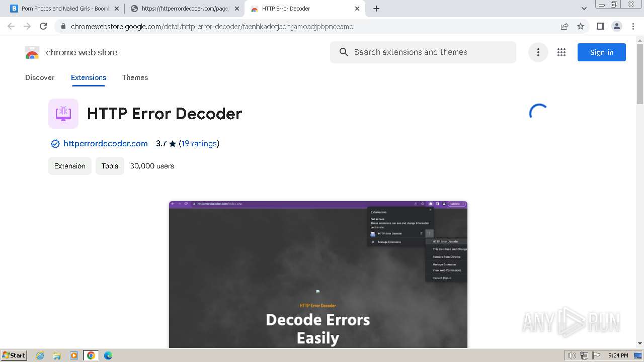
Task: Click the HTTP Error Decoder title heading
Action: (x=165, y=114)
